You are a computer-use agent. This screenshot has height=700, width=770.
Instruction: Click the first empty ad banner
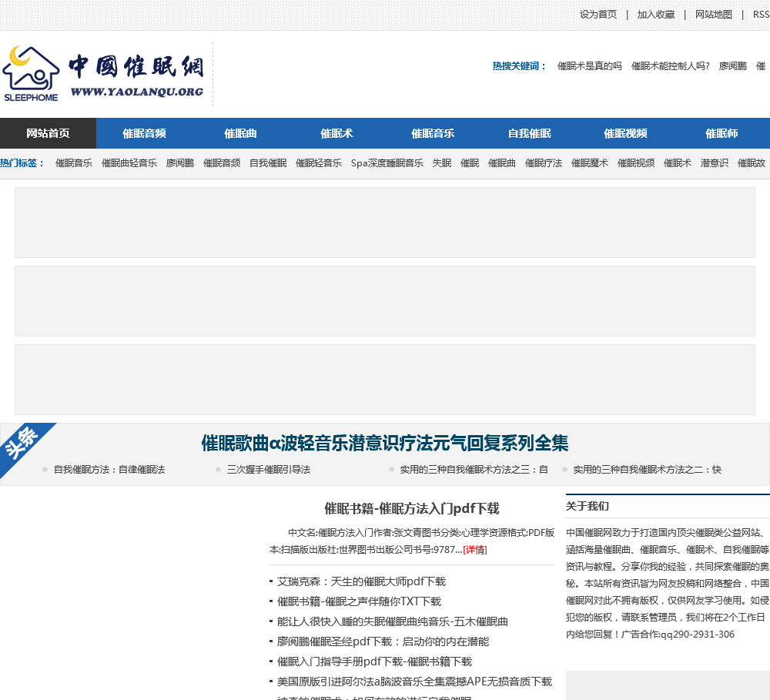(x=385, y=223)
